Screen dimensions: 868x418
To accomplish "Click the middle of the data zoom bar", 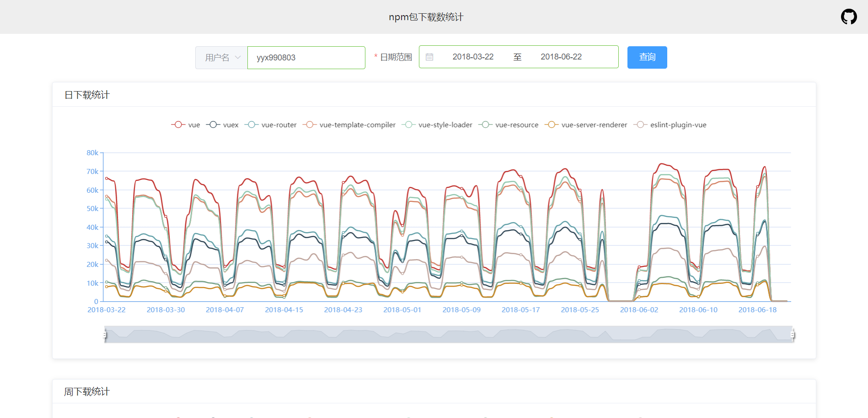I will coord(449,335).
